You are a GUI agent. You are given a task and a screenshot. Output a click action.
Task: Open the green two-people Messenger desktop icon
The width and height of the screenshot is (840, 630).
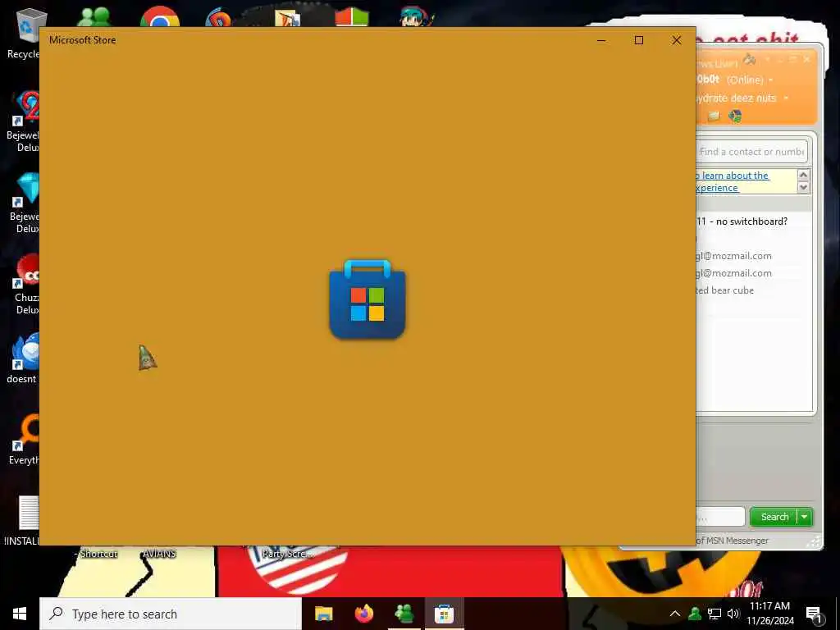94,17
